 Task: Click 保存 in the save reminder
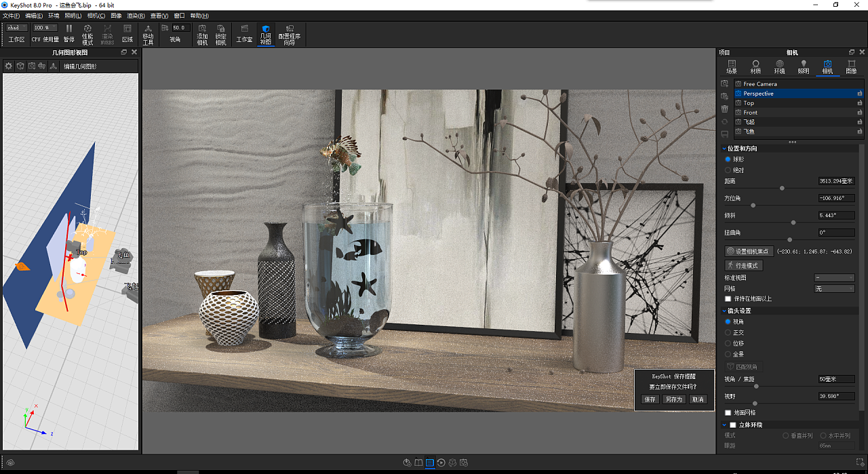(650, 399)
